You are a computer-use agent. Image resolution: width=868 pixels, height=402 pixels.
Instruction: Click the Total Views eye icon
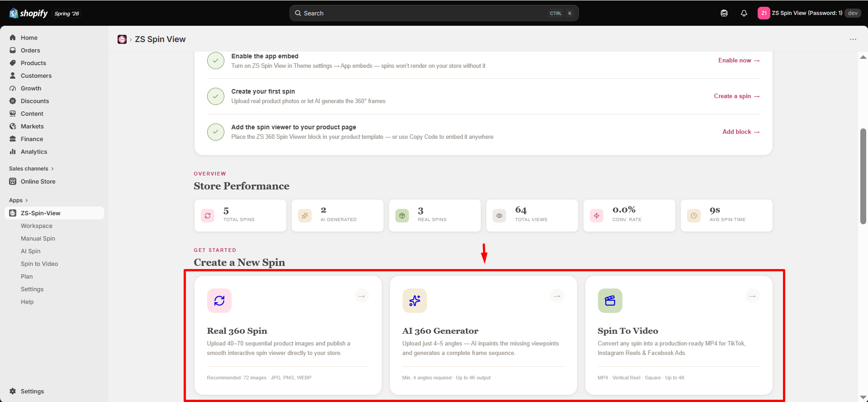[499, 216]
